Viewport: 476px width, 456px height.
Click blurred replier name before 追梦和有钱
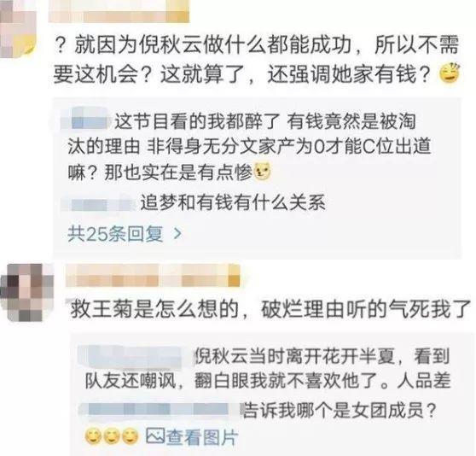98,204
